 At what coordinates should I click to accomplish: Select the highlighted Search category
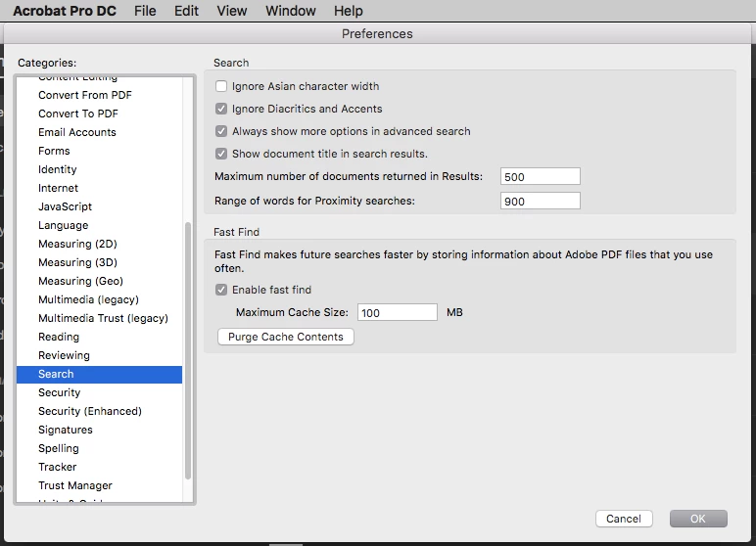[x=99, y=375]
